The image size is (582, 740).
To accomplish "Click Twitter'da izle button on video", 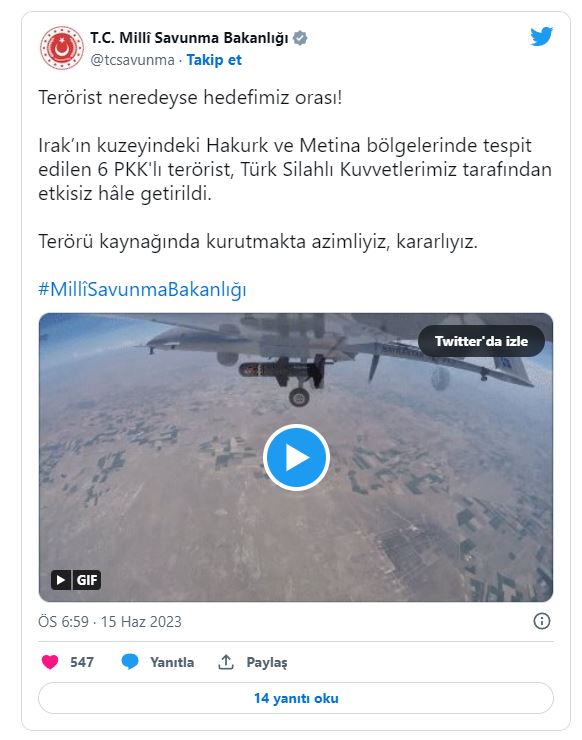I will pyautogui.click(x=481, y=341).
